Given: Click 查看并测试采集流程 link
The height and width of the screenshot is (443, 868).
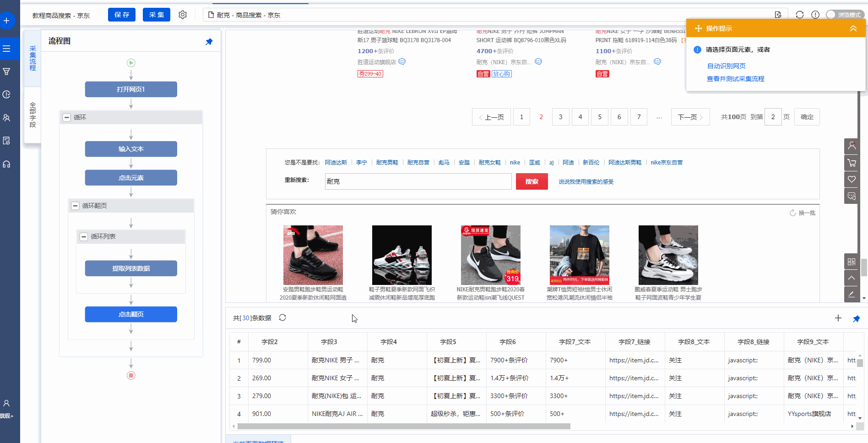Looking at the screenshot, I should click(735, 79).
